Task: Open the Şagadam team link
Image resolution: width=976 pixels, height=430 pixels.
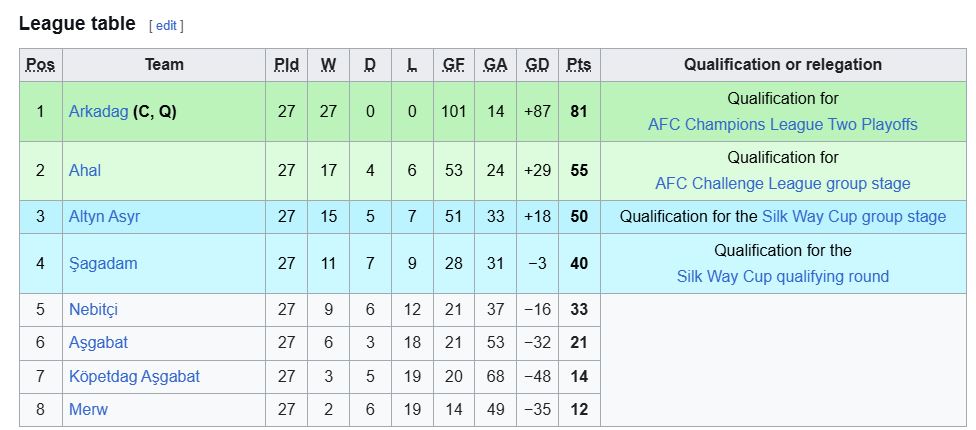Action: click(103, 263)
